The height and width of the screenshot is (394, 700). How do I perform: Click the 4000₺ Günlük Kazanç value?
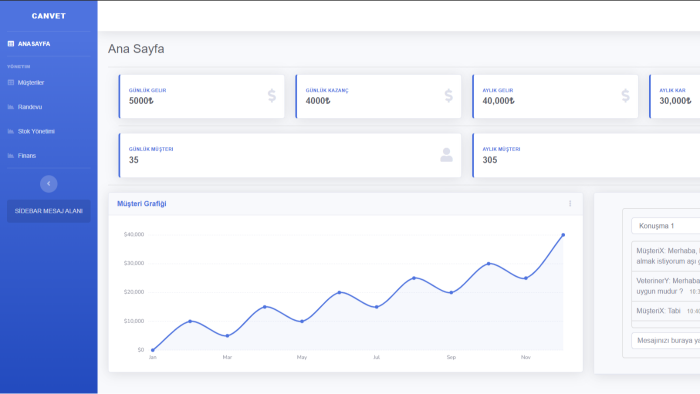click(x=318, y=101)
